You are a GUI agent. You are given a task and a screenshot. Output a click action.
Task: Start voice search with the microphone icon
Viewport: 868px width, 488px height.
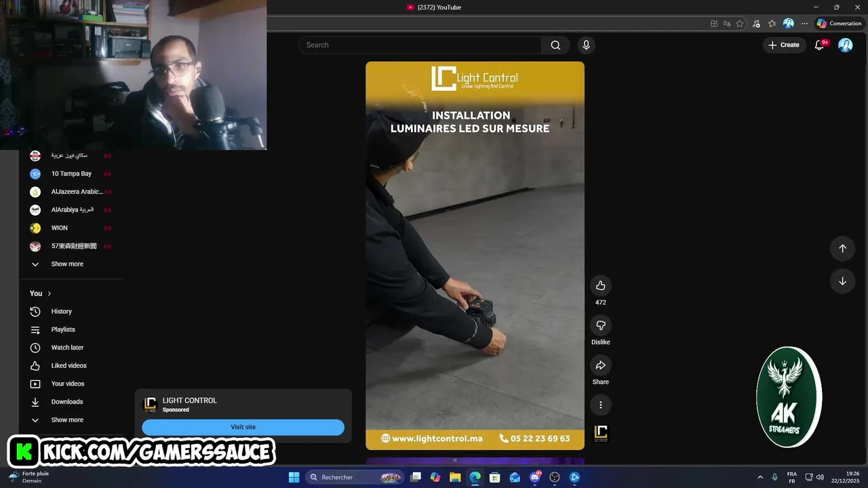click(586, 45)
